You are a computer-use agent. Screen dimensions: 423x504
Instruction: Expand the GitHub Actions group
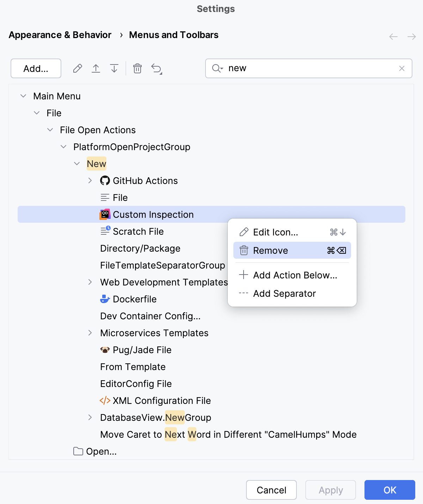90,181
